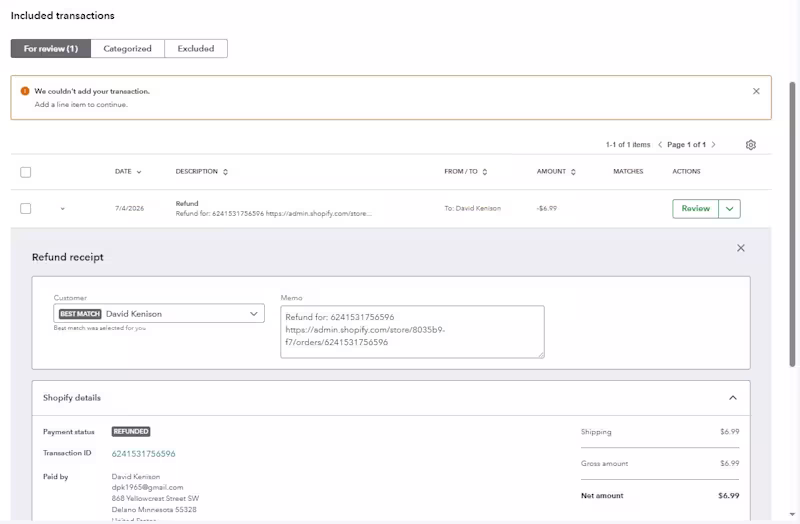
Task: Dismiss the 'couldn't add your transaction' alert
Action: [x=756, y=91]
